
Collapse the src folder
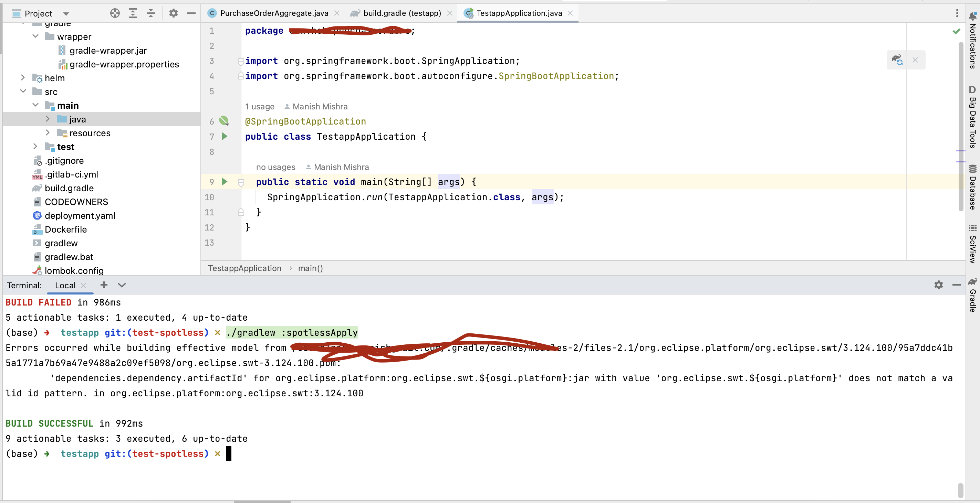(23, 91)
